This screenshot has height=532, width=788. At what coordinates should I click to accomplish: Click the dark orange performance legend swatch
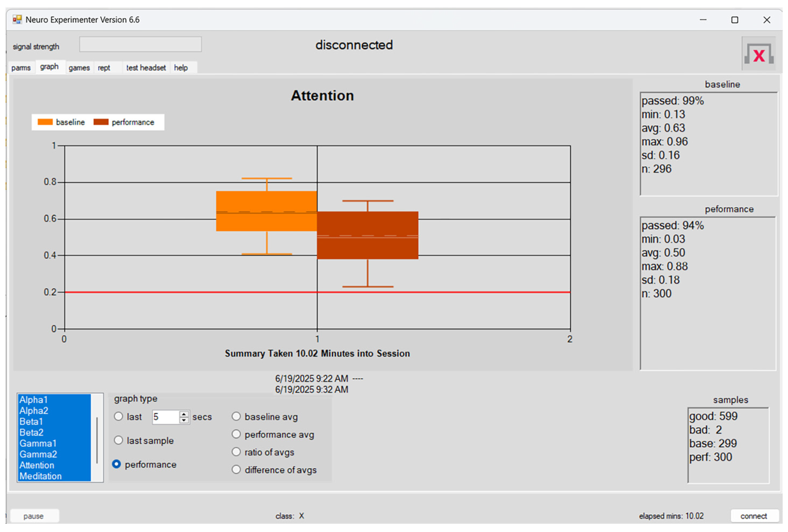(x=101, y=122)
